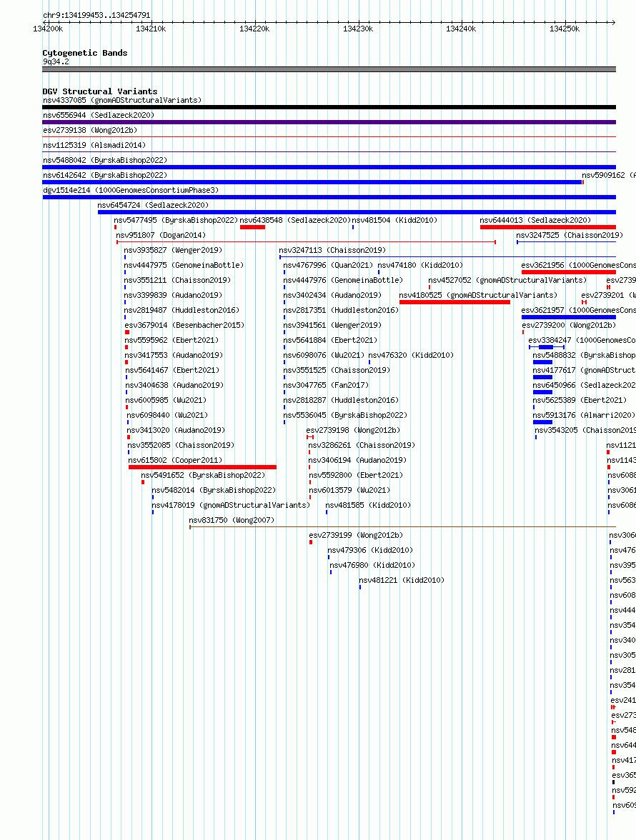The width and height of the screenshot is (636, 840).
Task: Click nsv4447975 (GenomeinaBottle) variant label
Action: [x=184, y=265]
